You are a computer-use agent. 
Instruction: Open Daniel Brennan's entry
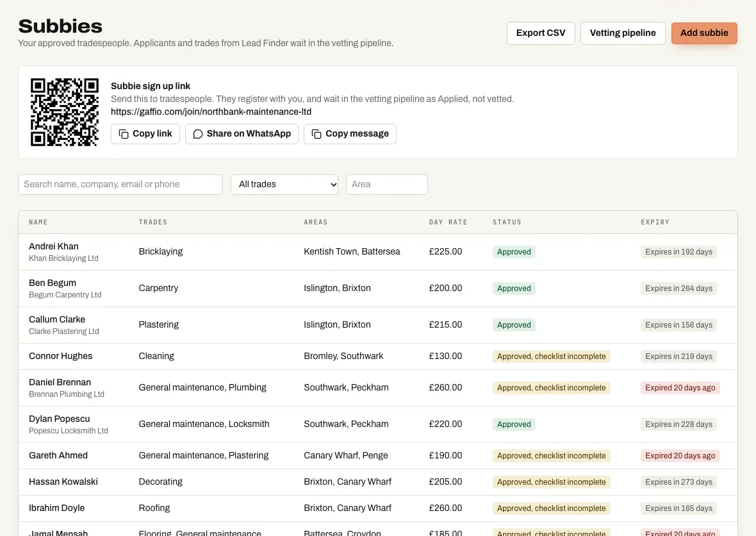pos(378,388)
